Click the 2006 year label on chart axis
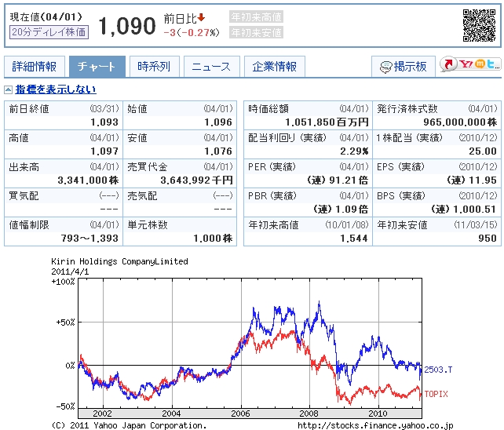 coord(240,414)
